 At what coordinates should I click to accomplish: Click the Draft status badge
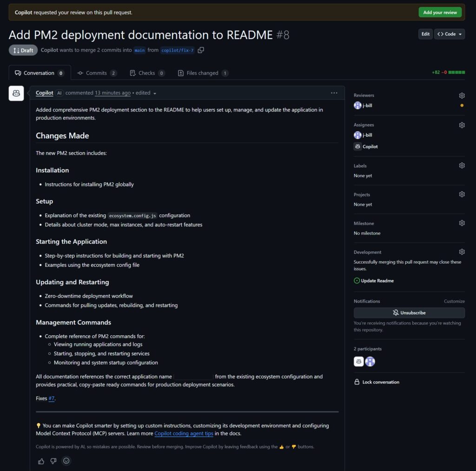23,50
